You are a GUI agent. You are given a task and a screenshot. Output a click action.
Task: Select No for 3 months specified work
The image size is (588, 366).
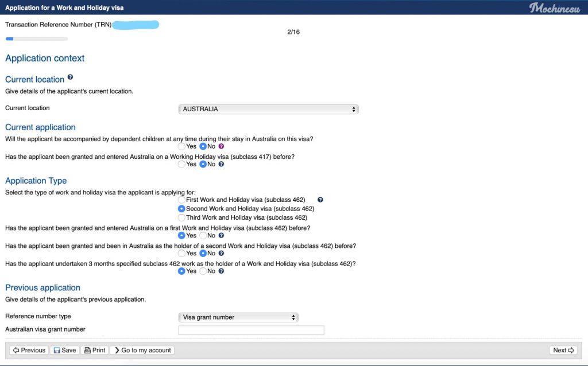[x=203, y=271]
